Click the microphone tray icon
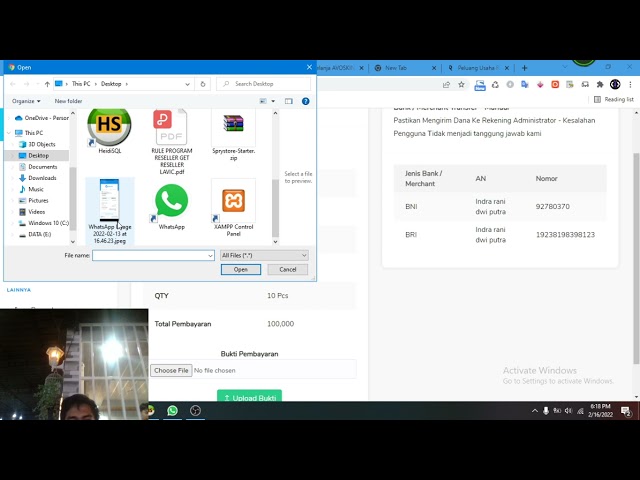 [x=546, y=411]
